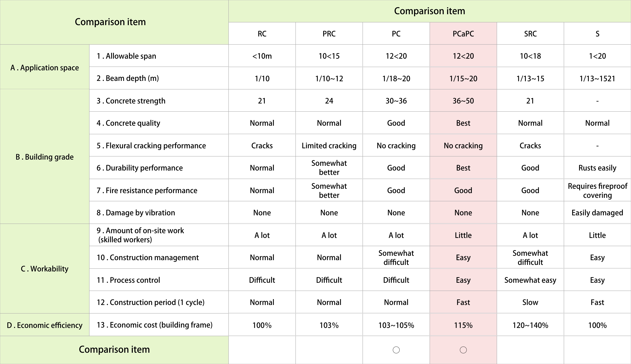The width and height of the screenshot is (631, 364).
Task: Select the SRC column header
Action: pos(530,34)
